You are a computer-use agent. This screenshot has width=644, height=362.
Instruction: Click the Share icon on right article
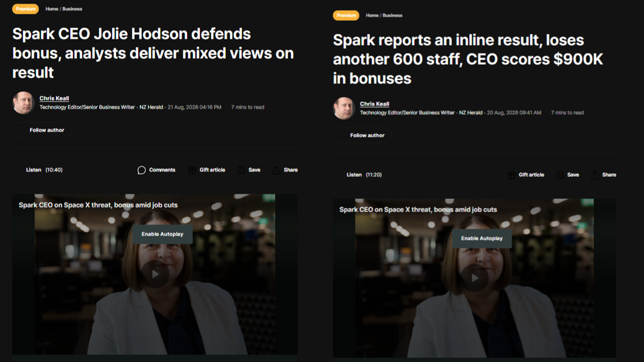(595, 175)
